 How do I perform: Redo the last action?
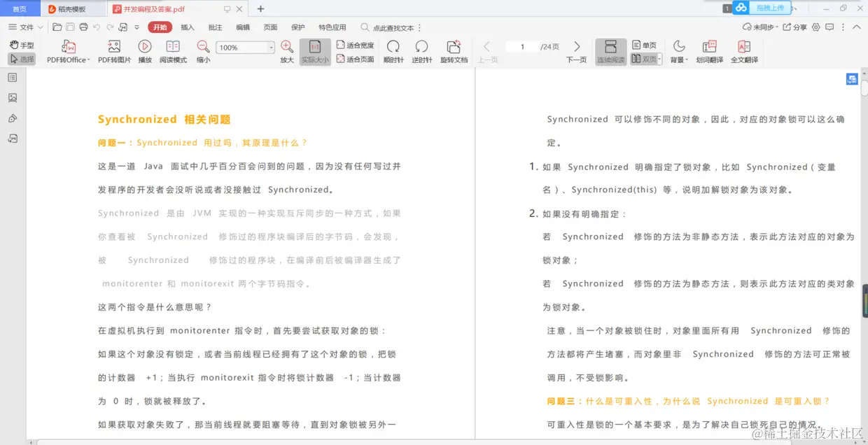tap(110, 27)
